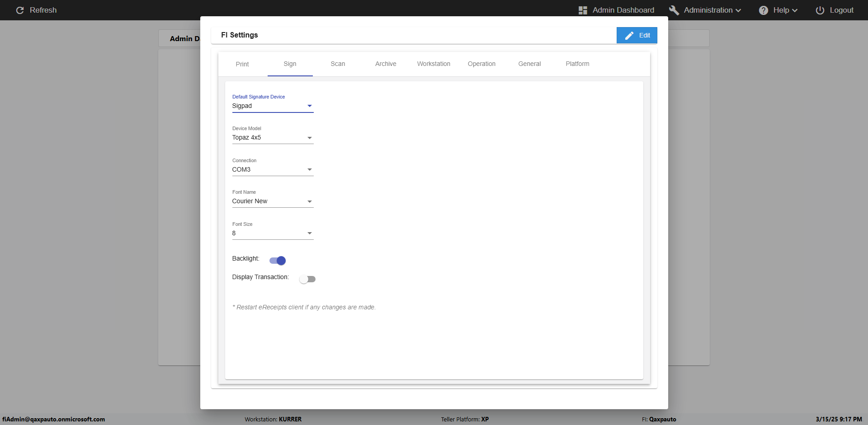Open the Font Name dropdown

[x=273, y=201]
